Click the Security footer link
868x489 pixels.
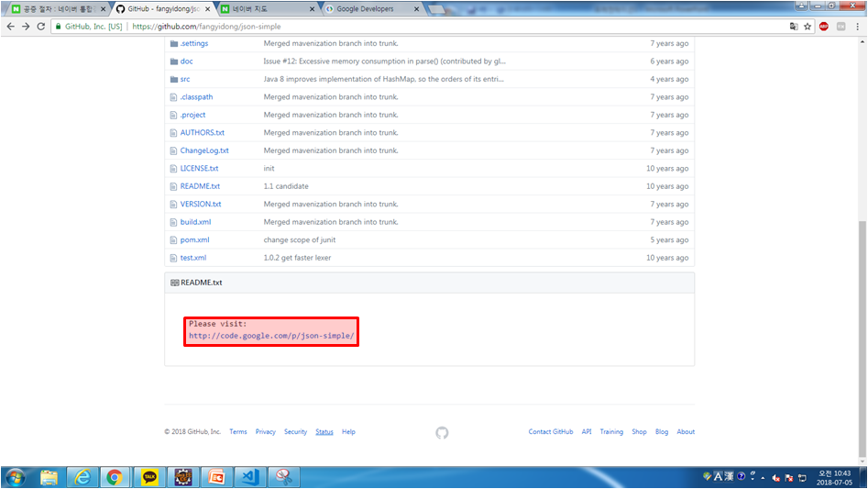[x=296, y=431]
